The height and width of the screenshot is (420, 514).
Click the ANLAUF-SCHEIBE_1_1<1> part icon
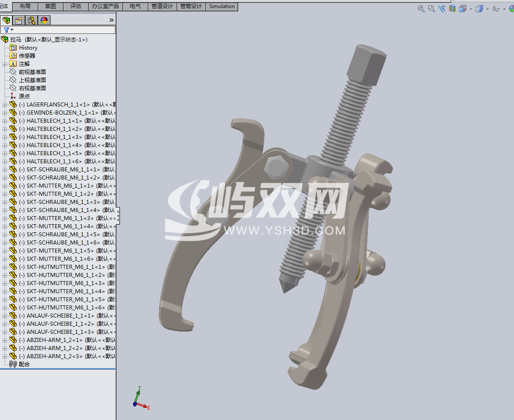[13, 315]
